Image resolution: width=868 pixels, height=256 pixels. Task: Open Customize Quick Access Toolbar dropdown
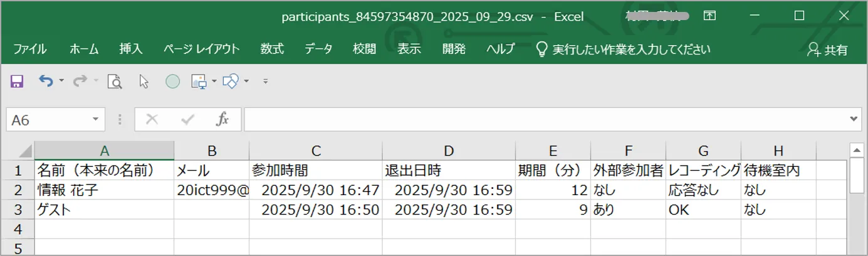coord(266,81)
